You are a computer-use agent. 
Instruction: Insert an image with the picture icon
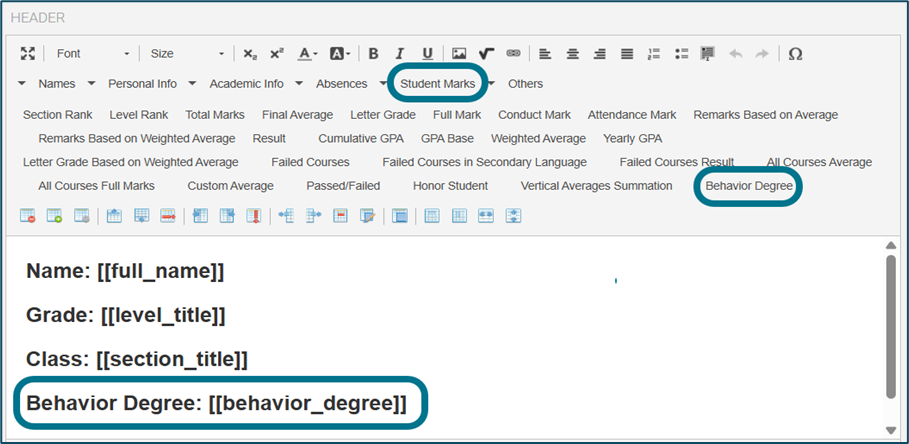point(459,53)
